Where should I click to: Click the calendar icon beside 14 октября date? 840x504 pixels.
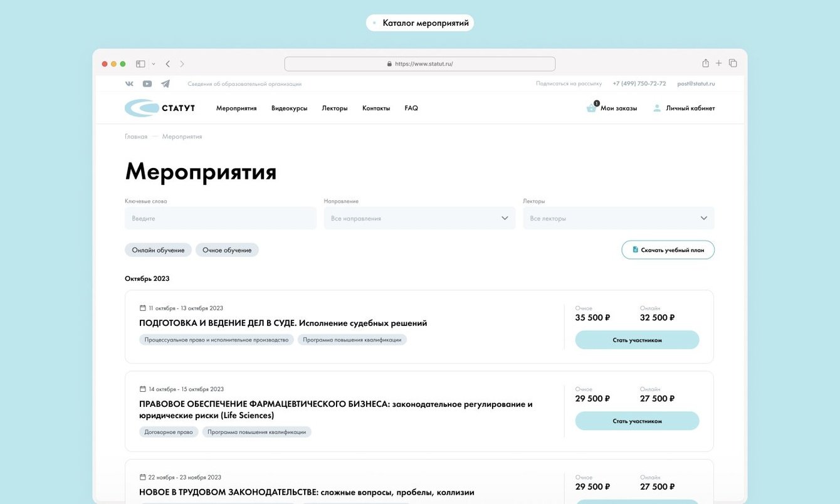point(142,389)
